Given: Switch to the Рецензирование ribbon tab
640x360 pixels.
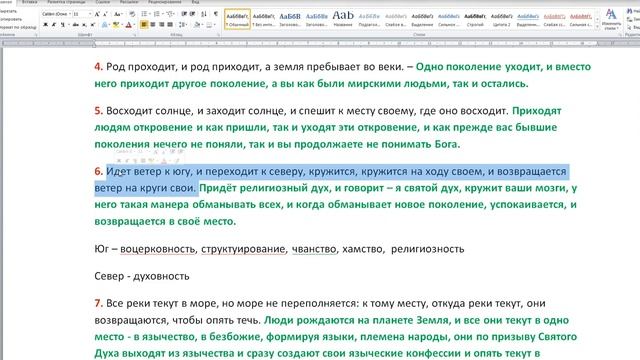Looking at the screenshot, I should tap(164, 2).
